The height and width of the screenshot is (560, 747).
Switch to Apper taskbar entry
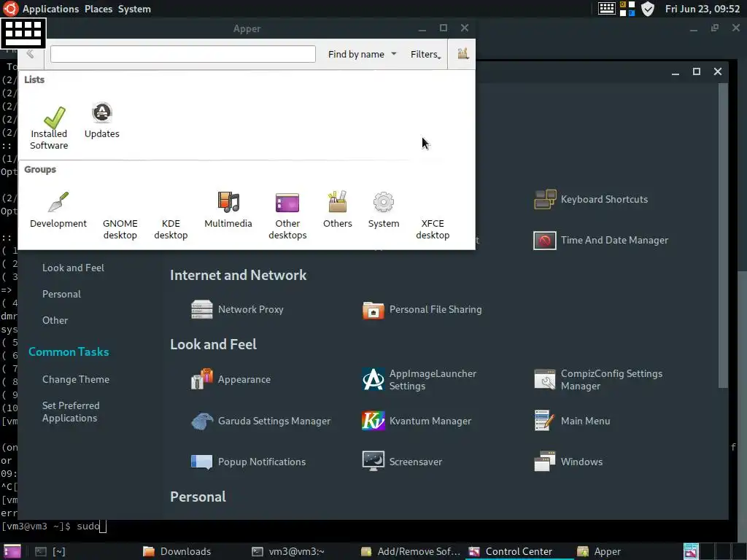[598, 551]
